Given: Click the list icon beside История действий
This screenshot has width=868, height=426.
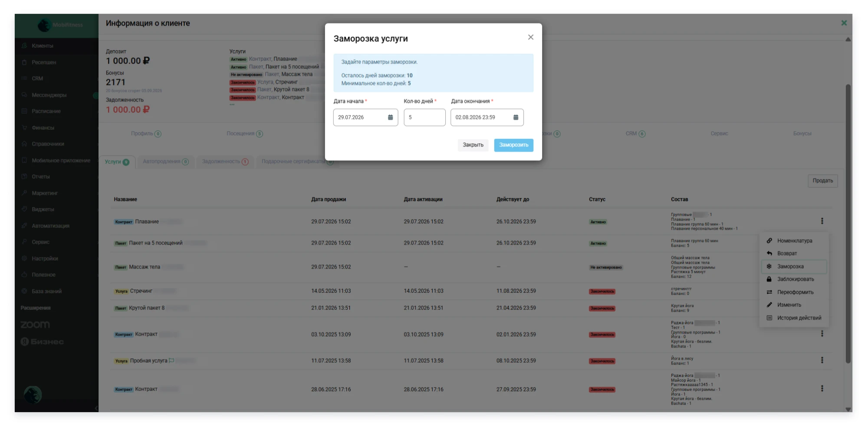Looking at the screenshot, I should [769, 318].
